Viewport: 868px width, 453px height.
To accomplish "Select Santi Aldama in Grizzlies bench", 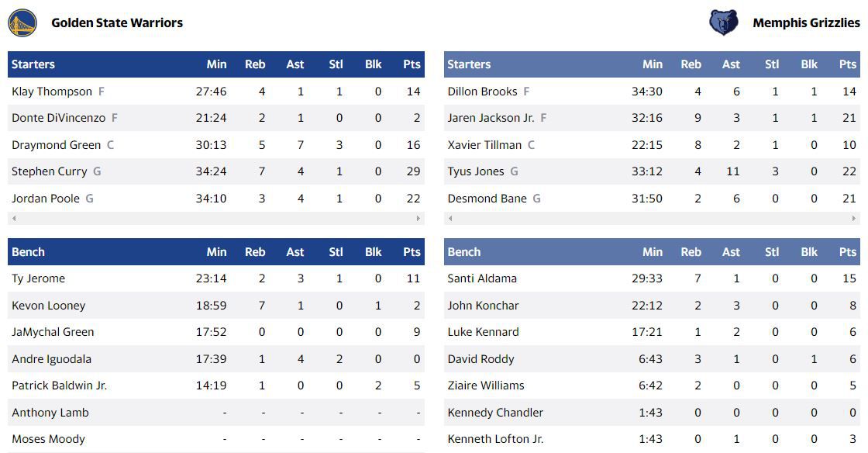I will click(x=481, y=278).
